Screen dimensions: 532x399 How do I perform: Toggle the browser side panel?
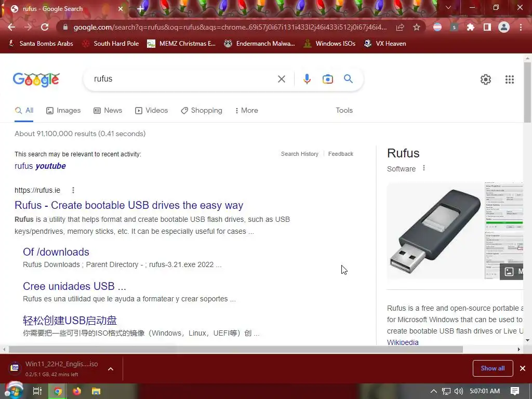click(x=487, y=27)
